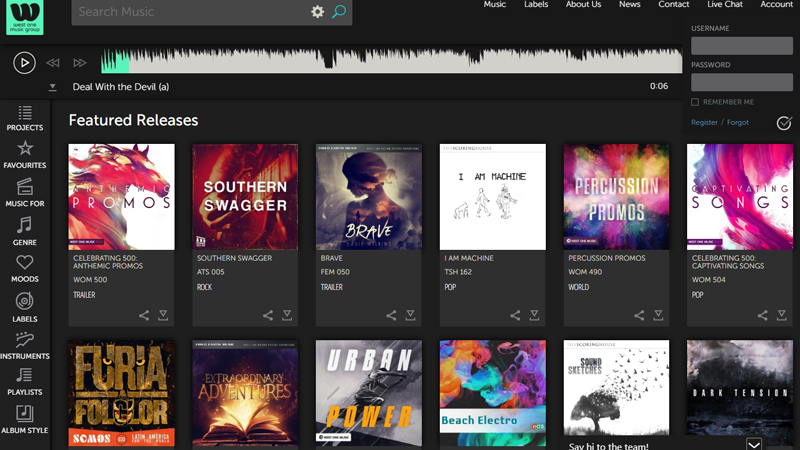Screen dimensions: 800x450
Task: Open Beach Electro album cover
Action: click(493, 393)
